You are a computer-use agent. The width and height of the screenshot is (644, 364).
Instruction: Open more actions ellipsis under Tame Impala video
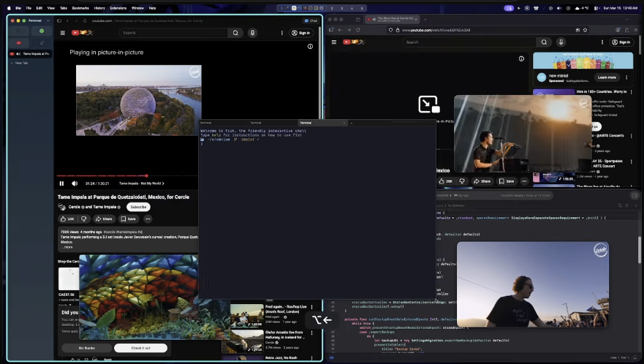tap(148, 219)
